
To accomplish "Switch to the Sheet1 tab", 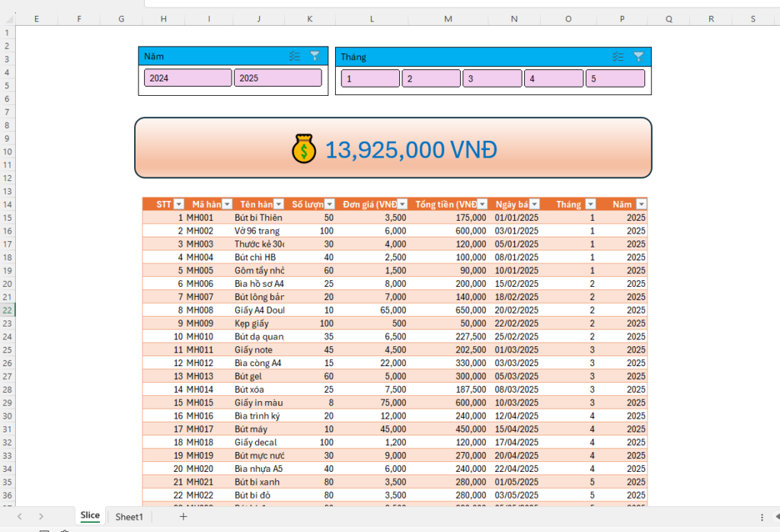I will (x=129, y=517).
